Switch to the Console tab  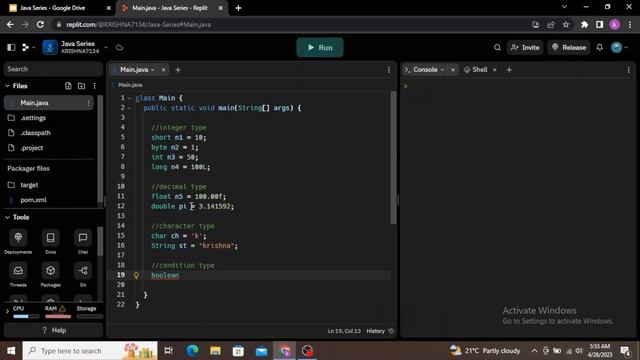coord(425,70)
